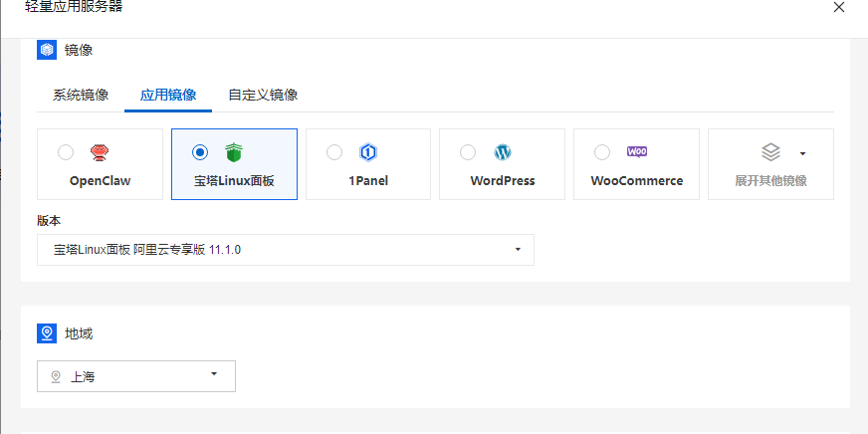Choose the WooCommerce radio option

602,152
